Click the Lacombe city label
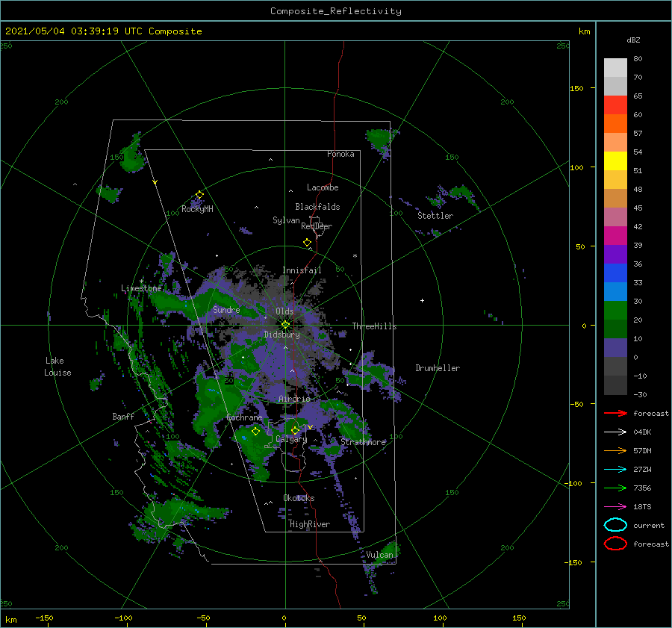Viewport: 672px width, 628px height. click(x=323, y=187)
